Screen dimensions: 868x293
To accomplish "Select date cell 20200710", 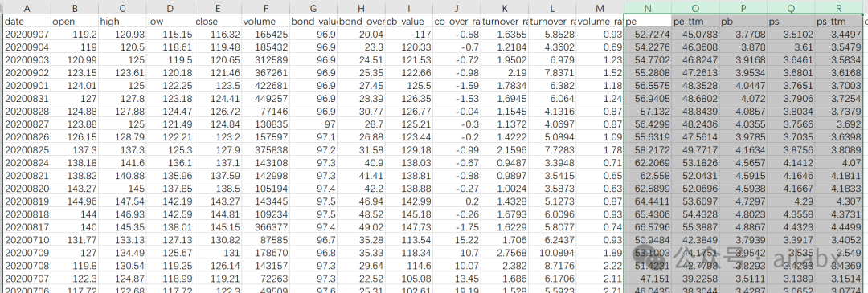I will 27,240.
